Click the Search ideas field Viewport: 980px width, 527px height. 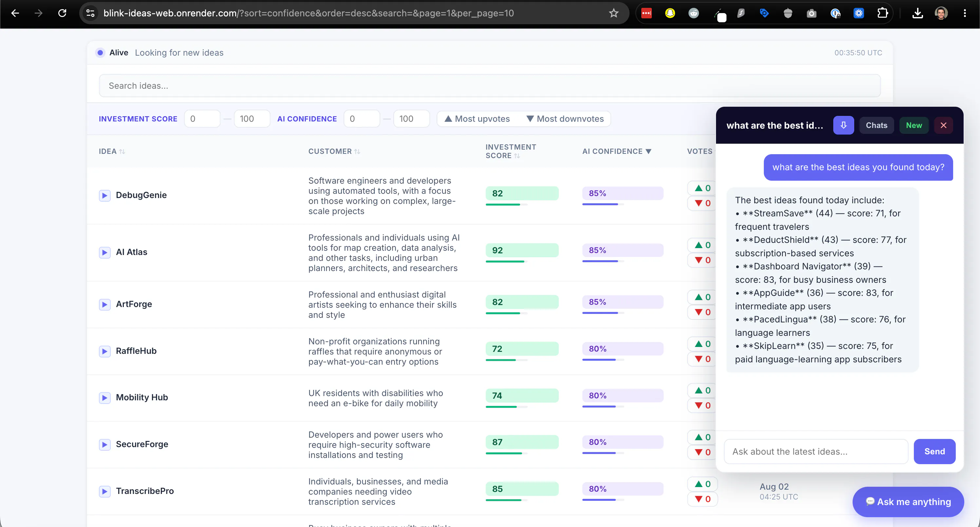490,86
